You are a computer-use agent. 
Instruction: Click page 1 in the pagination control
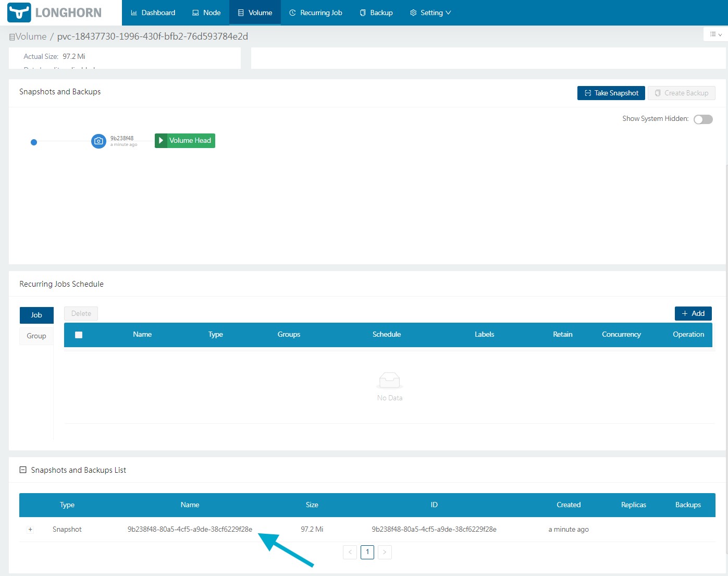367,552
